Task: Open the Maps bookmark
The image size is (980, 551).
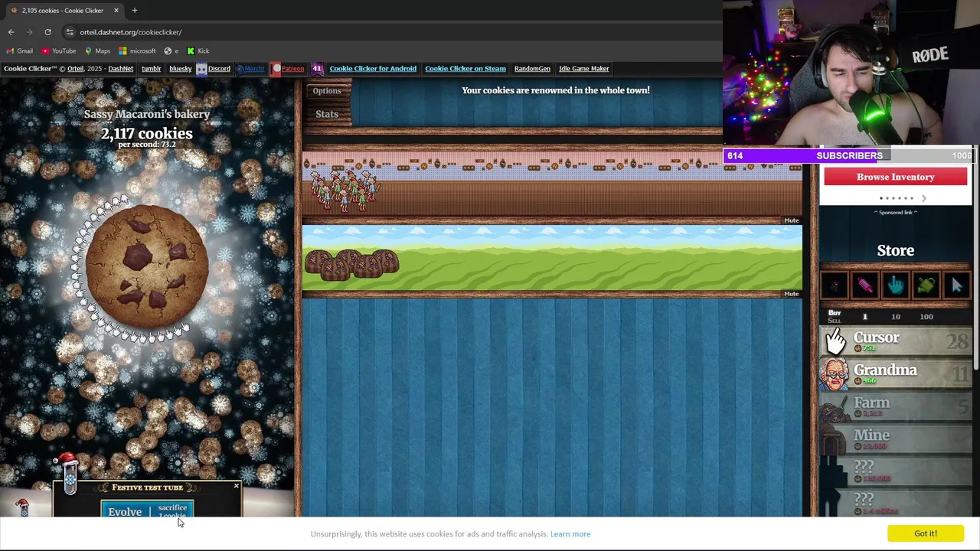Action: [97, 51]
